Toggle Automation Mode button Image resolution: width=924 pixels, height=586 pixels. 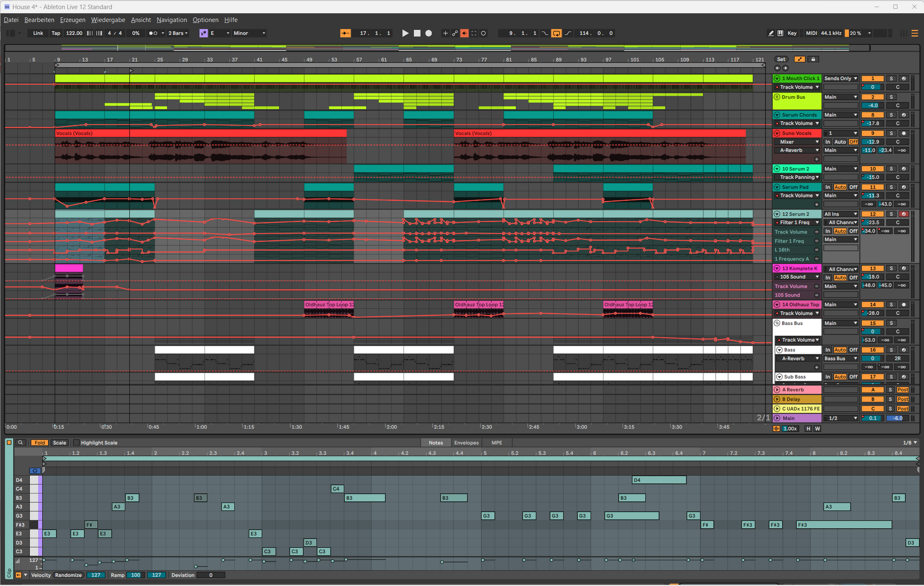pos(799,59)
